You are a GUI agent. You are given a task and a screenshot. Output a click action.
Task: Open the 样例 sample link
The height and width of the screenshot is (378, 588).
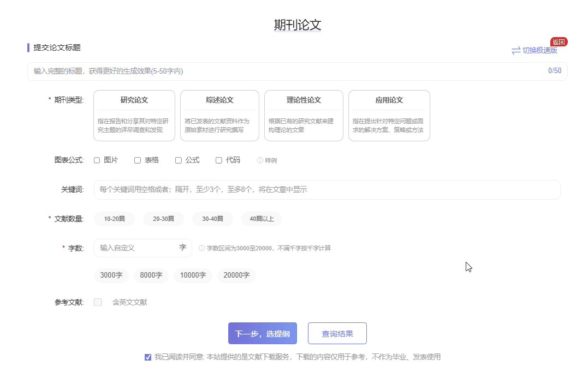tap(271, 160)
